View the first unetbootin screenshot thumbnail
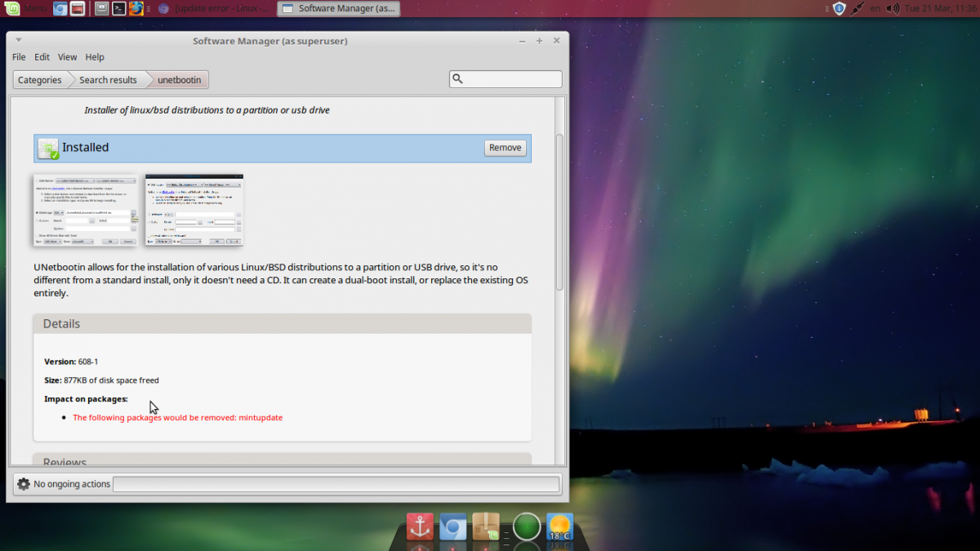This screenshot has width=980, height=551. click(85, 210)
